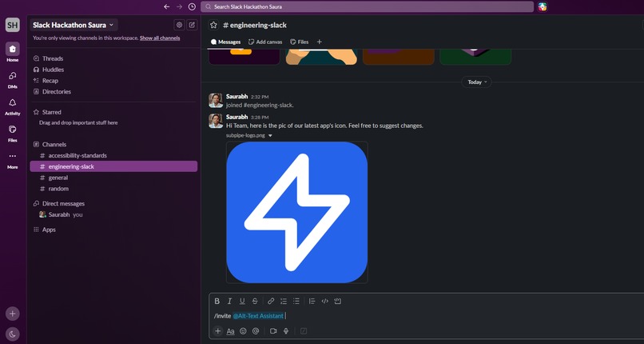This screenshot has height=344, width=644.
Task: Switch to the Files tab
Action: click(x=300, y=42)
